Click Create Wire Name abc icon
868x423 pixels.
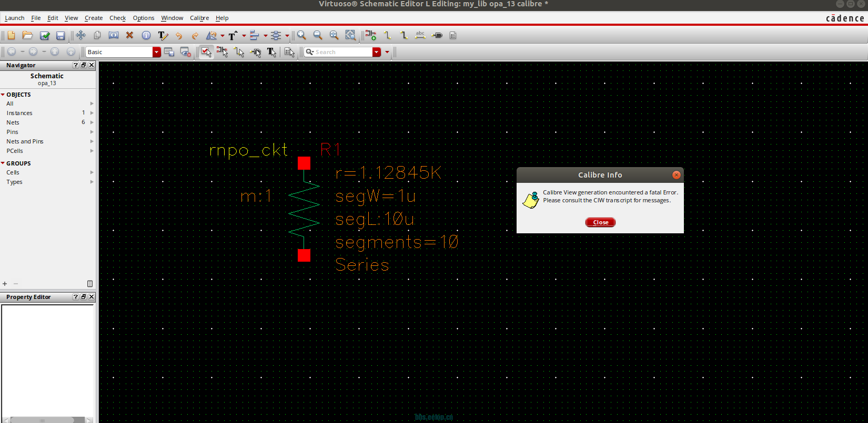420,35
